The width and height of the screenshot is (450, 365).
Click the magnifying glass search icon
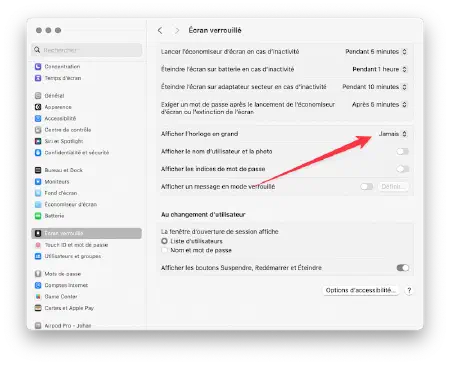point(37,50)
